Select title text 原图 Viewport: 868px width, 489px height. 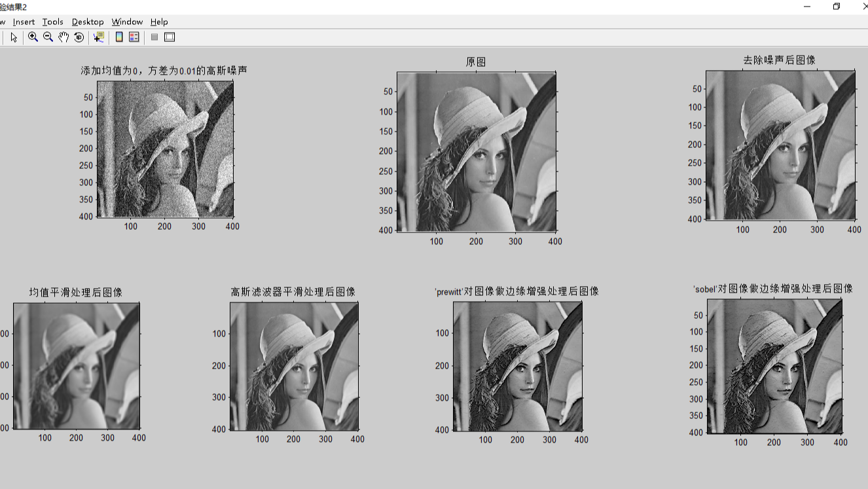pos(476,62)
